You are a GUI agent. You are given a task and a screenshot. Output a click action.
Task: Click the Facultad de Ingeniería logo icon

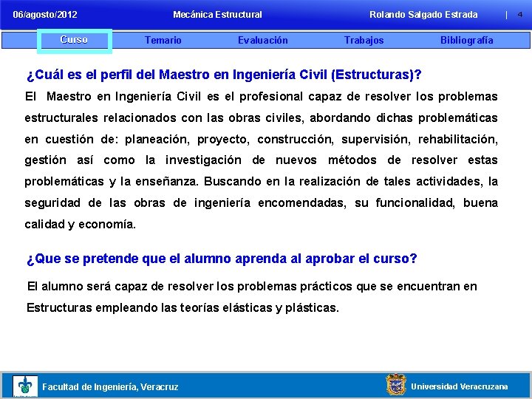[x=25, y=386]
